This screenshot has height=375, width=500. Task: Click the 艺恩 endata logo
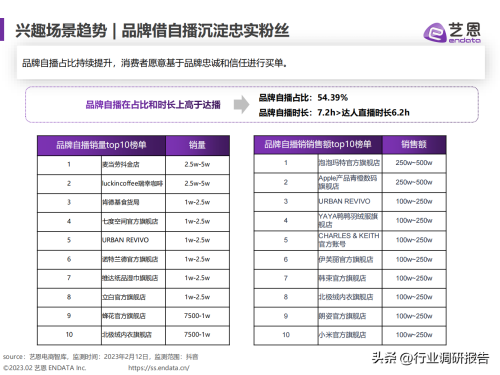pyautogui.click(x=452, y=32)
